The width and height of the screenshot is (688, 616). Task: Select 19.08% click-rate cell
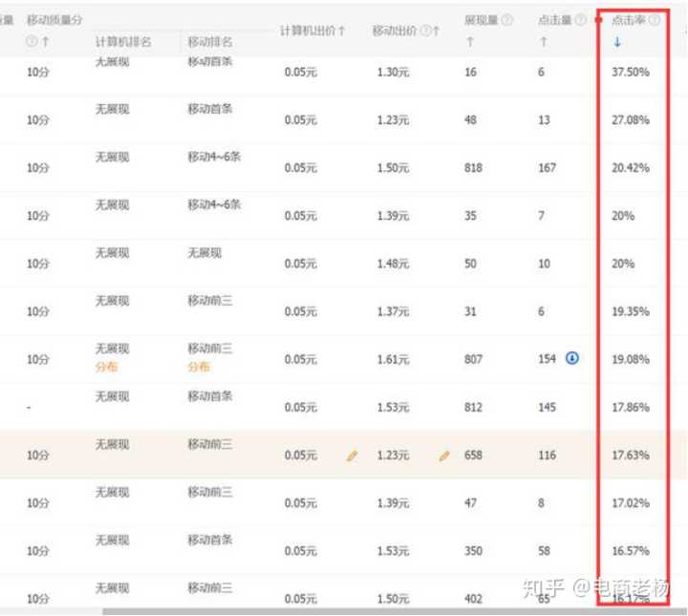click(x=631, y=359)
